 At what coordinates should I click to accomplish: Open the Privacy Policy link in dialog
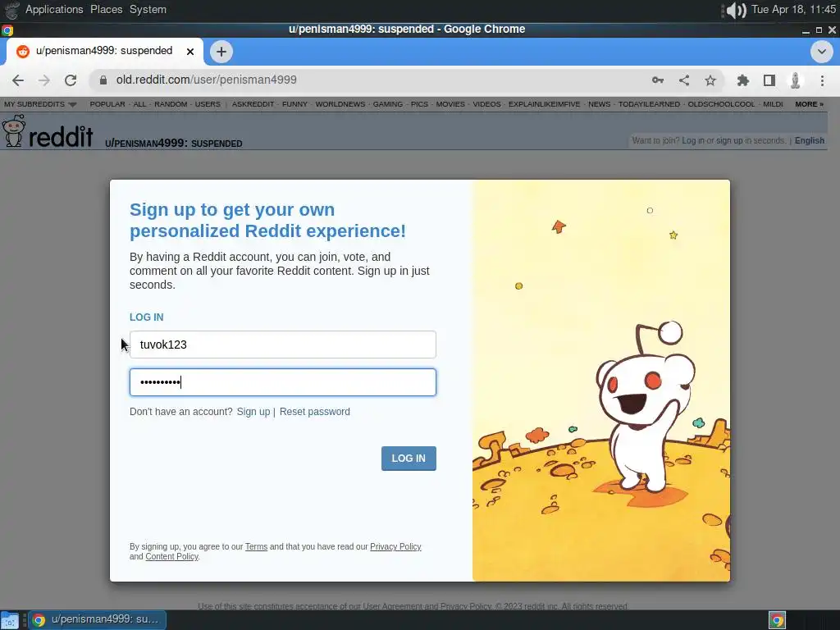[x=395, y=546]
